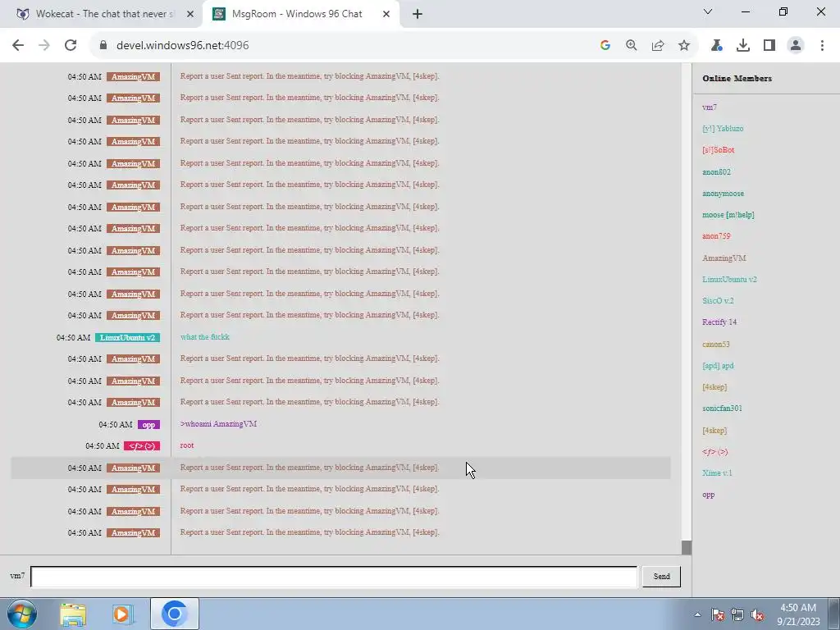Click the </> (>) name tag in chat
Image resolution: width=840 pixels, height=630 pixels.
[x=142, y=445]
